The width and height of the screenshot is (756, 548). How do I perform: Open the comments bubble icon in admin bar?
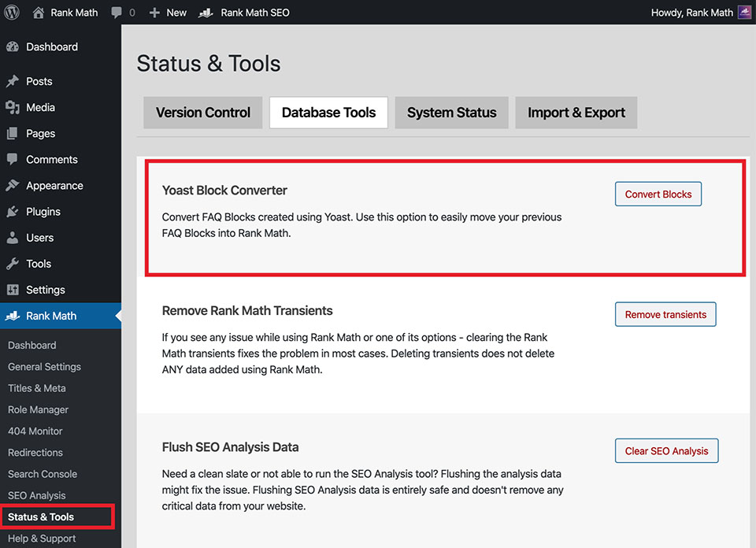117,13
